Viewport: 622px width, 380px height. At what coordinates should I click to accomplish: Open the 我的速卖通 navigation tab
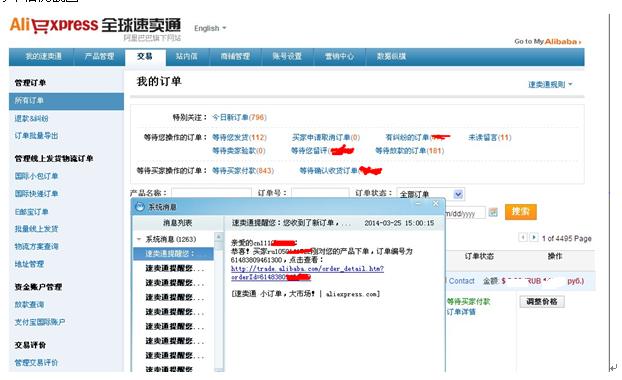click(44, 56)
